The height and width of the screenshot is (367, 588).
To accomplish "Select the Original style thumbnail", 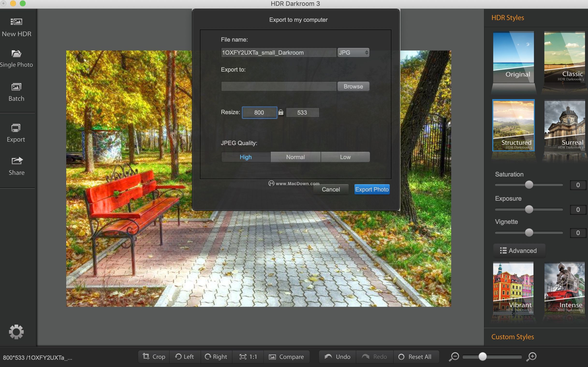I will [513, 57].
